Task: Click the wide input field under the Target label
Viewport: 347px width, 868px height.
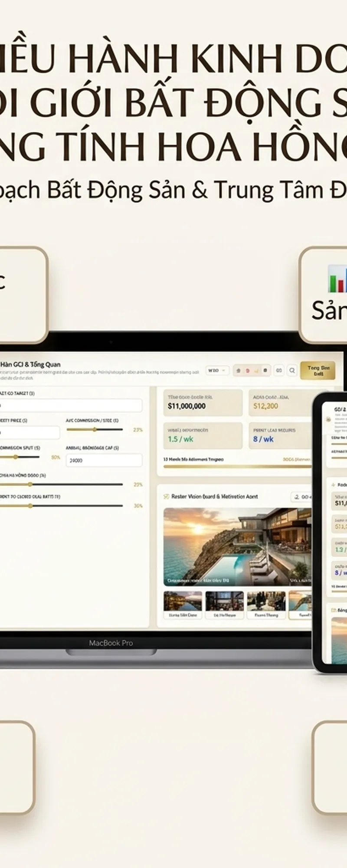Action: coord(71,406)
